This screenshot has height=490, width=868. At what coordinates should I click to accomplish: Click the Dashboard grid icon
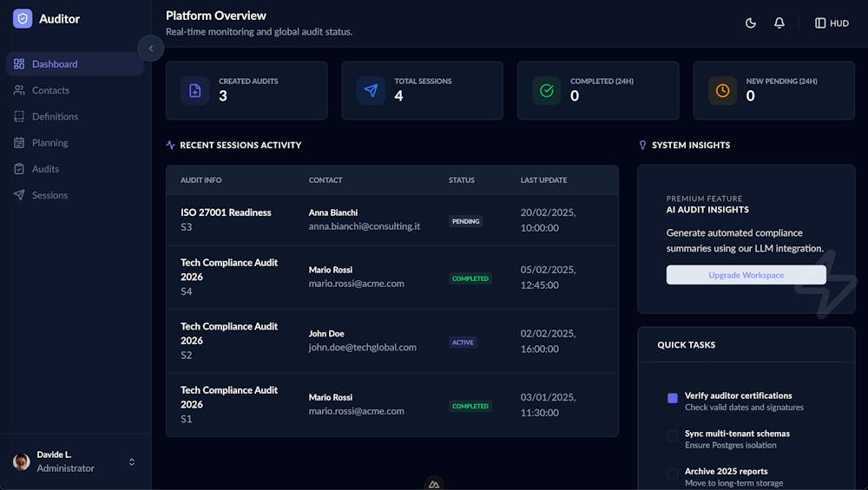pyautogui.click(x=19, y=64)
